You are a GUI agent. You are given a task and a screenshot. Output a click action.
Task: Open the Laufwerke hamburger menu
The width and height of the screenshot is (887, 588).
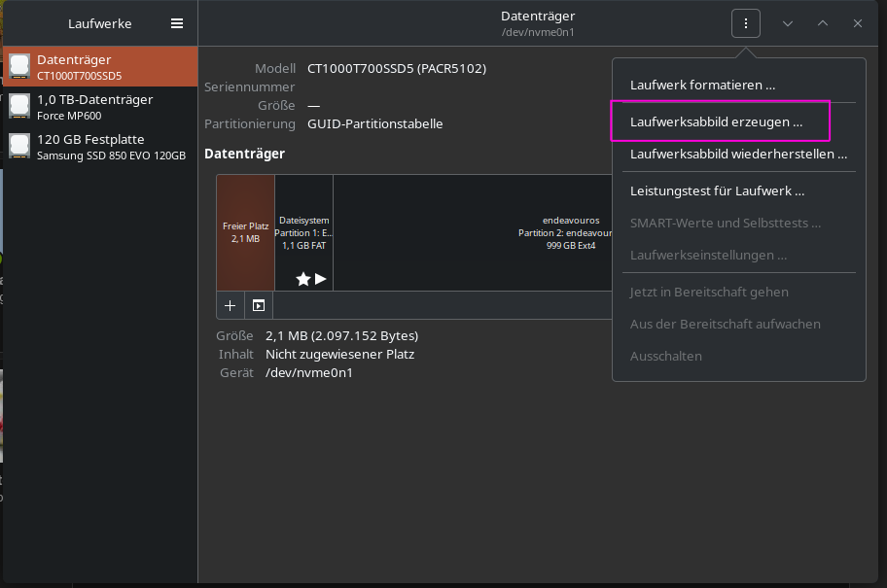point(177,23)
